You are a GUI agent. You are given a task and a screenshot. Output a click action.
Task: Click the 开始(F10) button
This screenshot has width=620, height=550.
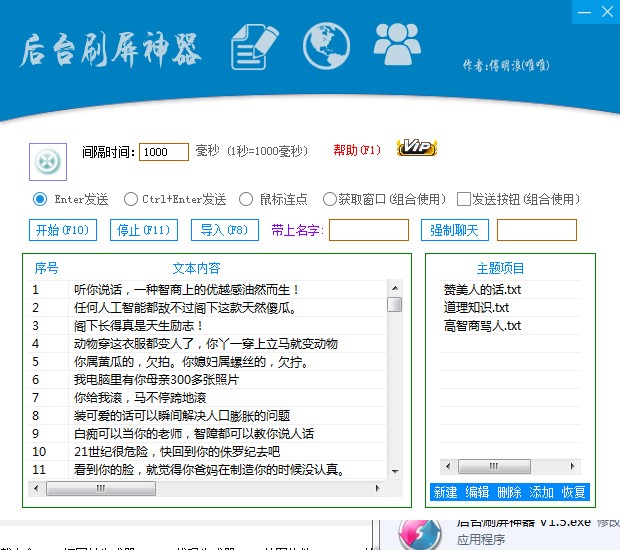pos(63,230)
